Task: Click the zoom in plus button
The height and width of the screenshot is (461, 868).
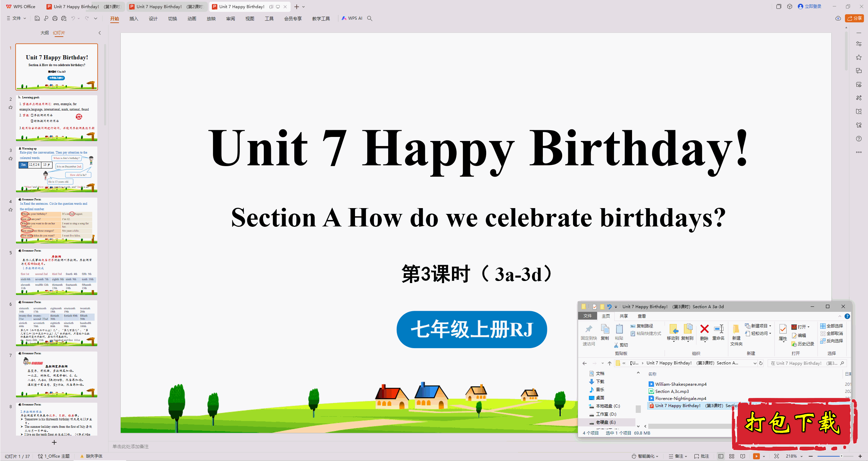Action: coord(860,456)
